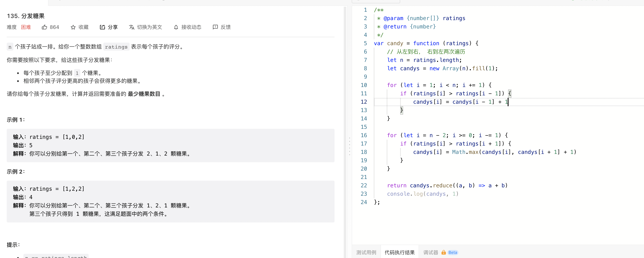Open the 测试用例 tab
Screen dimensions: 644x258
point(366,252)
